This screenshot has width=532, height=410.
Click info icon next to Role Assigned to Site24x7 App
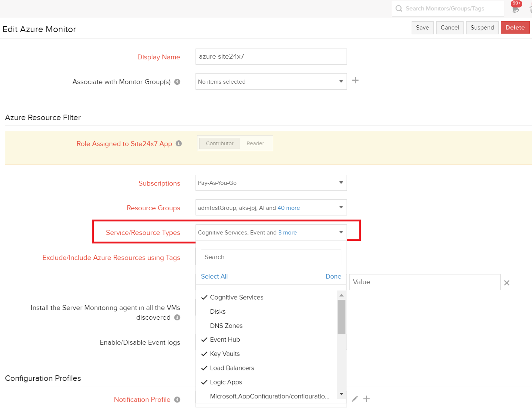pyautogui.click(x=179, y=144)
